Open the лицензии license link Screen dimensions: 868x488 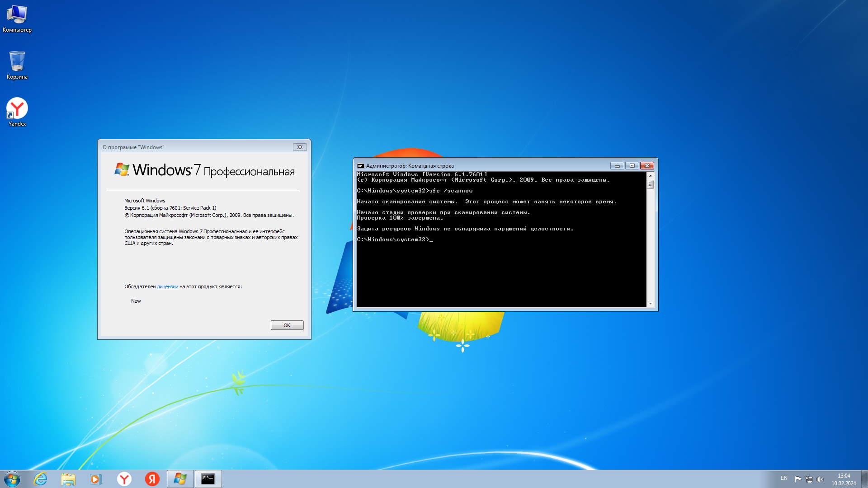click(167, 286)
